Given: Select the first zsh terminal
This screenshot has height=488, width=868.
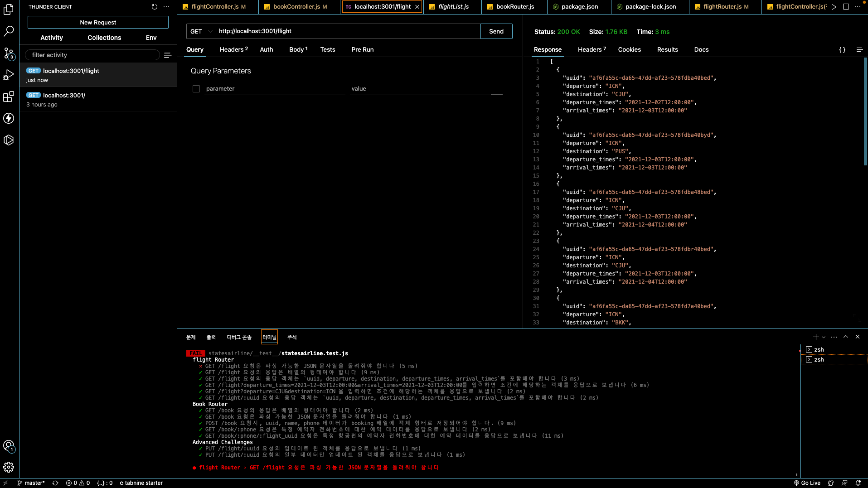Looking at the screenshot, I should click(x=834, y=349).
